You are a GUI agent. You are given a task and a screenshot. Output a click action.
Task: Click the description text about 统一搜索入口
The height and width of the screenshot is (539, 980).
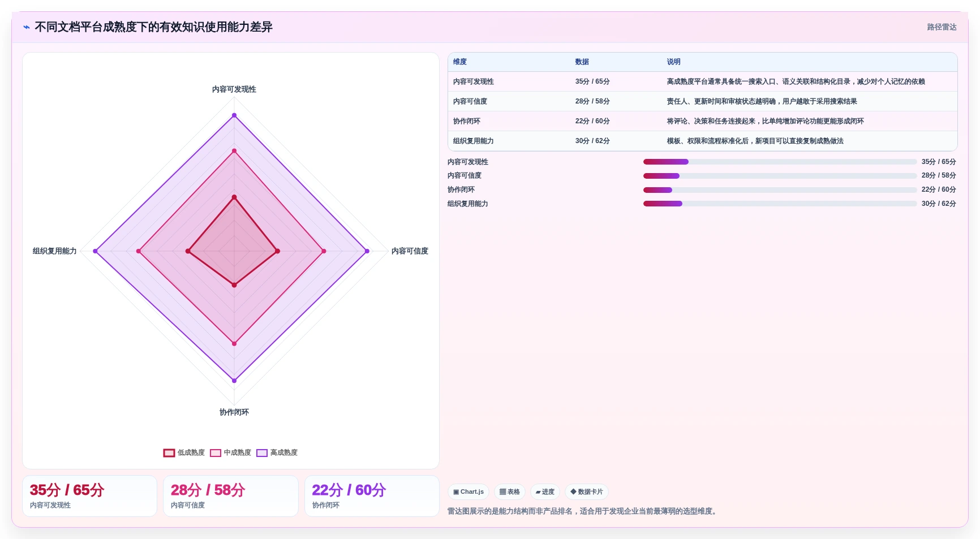point(796,82)
